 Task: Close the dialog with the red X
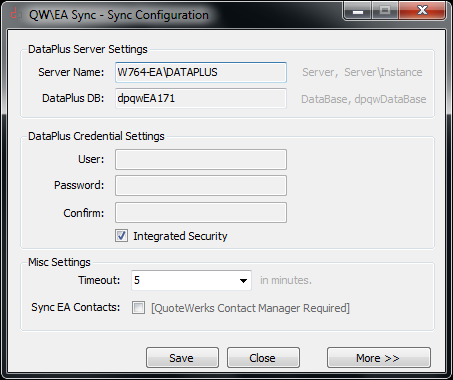point(422,11)
